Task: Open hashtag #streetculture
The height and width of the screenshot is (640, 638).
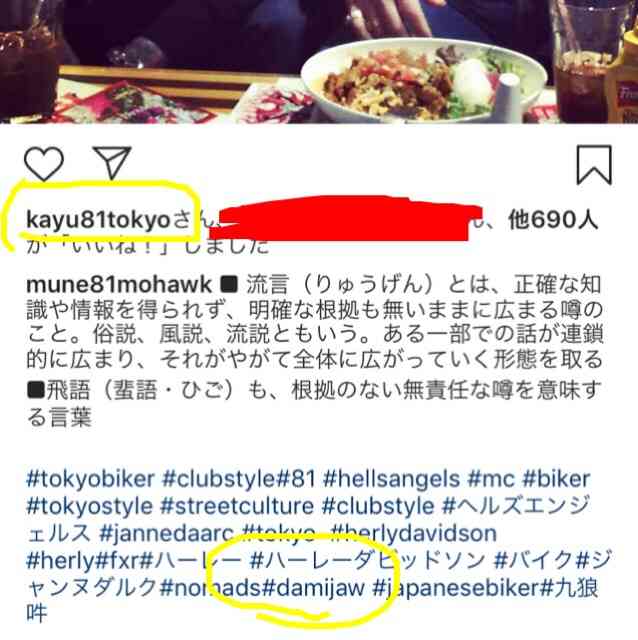Action: [x=237, y=507]
